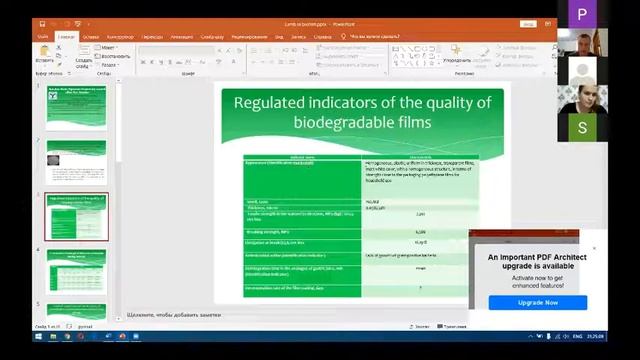Open the Файл tab

click(42, 37)
